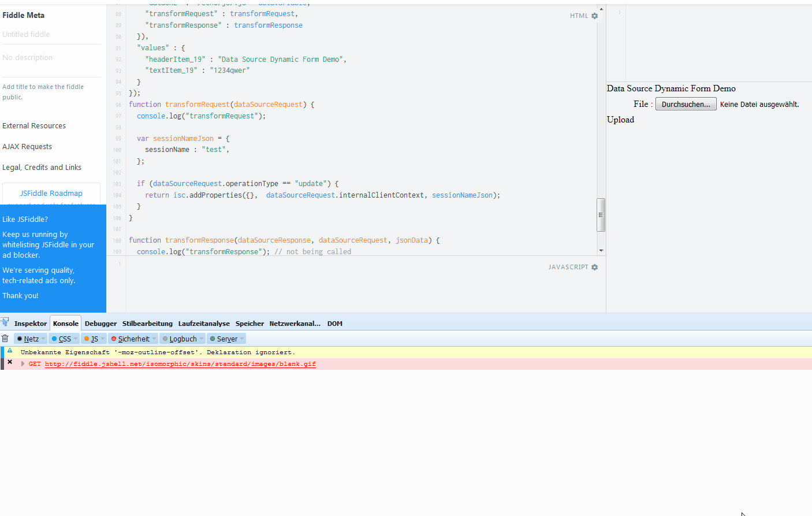812x516 pixels.
Task: Click code line 96 function transformRequest
Action: (x=222, y=105)
